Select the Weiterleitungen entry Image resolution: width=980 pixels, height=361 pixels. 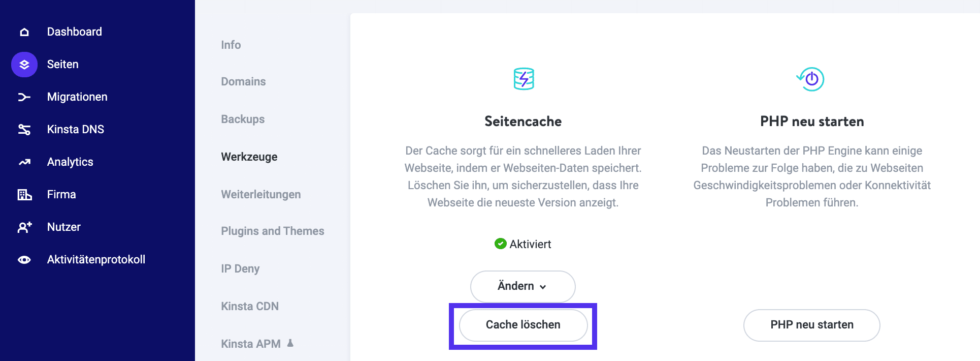pyautogui.click(x=260, y=194)
